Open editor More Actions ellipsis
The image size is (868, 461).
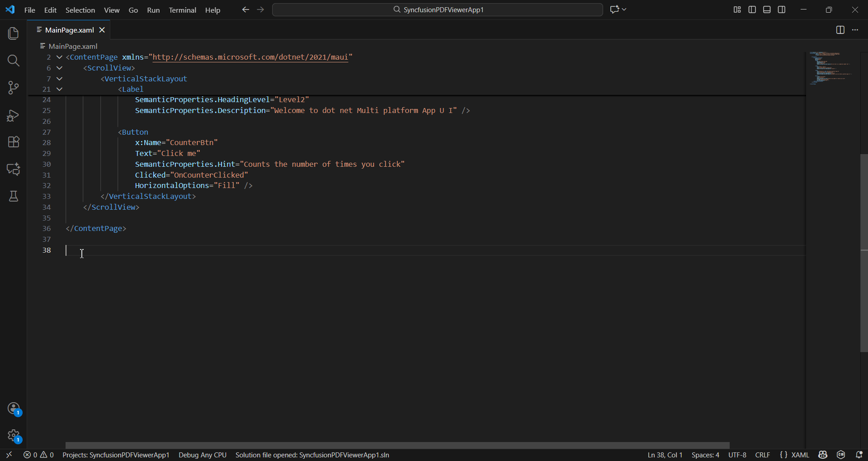click(855, 30)
